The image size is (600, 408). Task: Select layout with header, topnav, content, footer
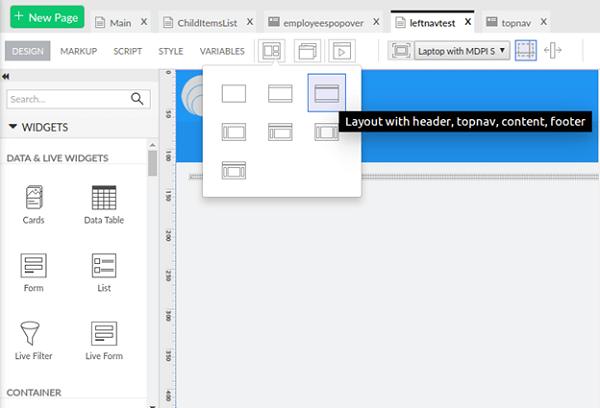click(327, 94)
